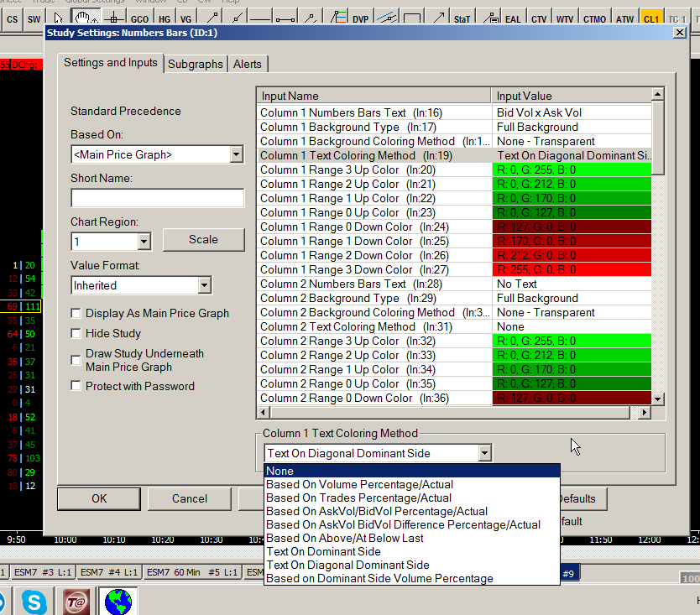Click the GCO toolbar button
This screenshot has width=700, height=615.
click(x=139, y=18)
